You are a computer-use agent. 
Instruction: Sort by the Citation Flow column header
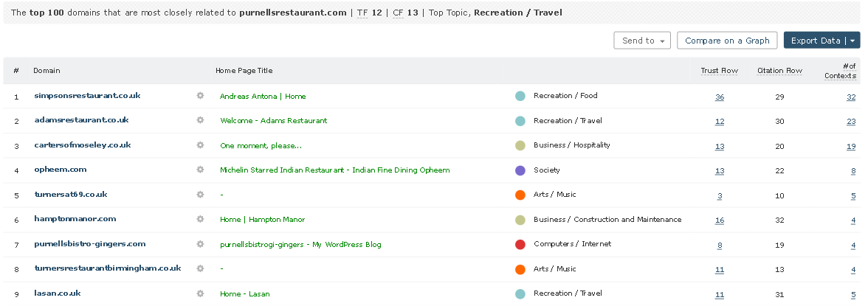click(779, 71)
